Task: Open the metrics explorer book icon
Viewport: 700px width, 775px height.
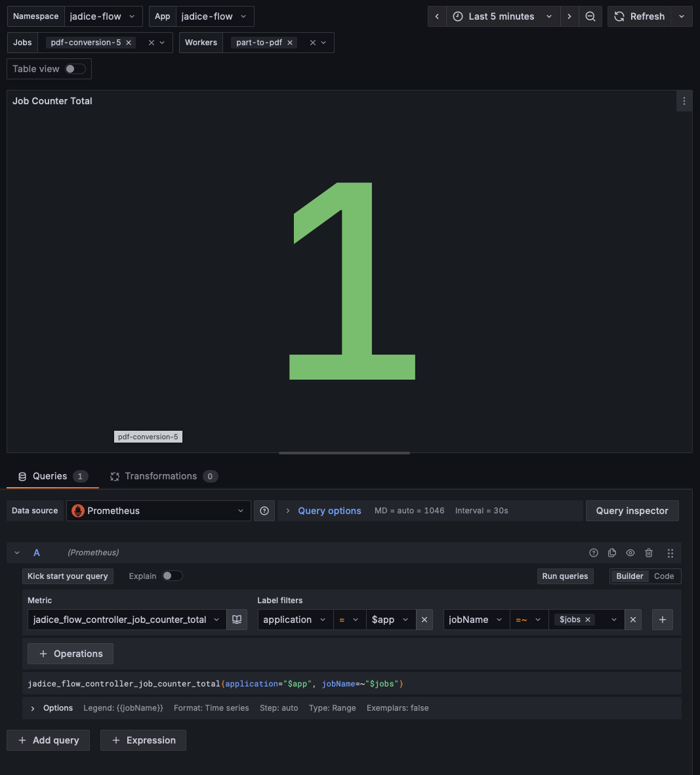Action: pos(237,620)
